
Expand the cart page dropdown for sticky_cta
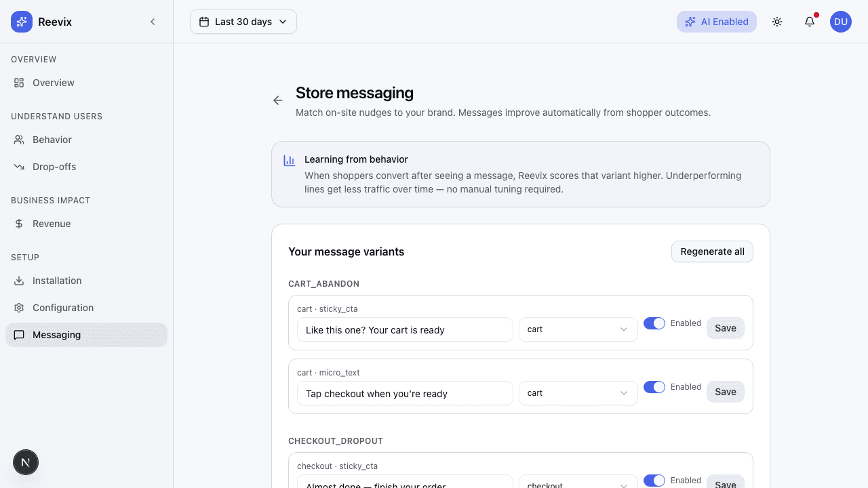(578, 329)
